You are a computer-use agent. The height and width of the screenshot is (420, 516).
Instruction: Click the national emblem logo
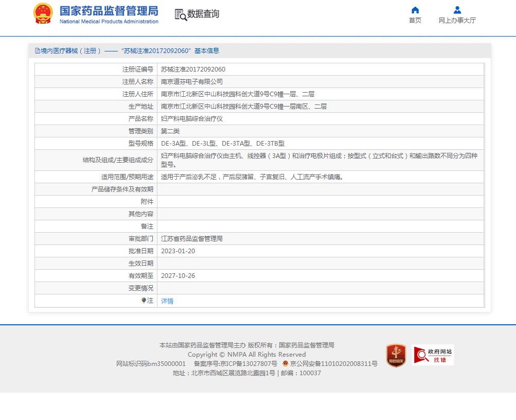pyautogui.click(x=43, y=13)
